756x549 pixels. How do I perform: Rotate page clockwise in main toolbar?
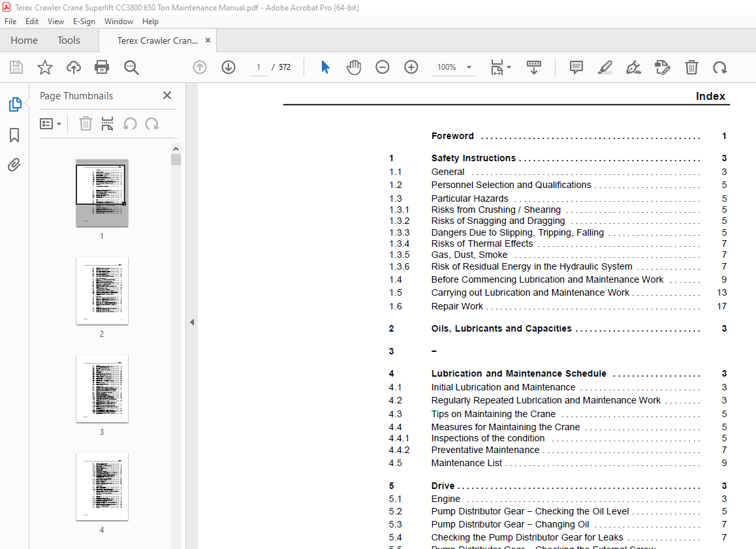click(x=720, y=67)
